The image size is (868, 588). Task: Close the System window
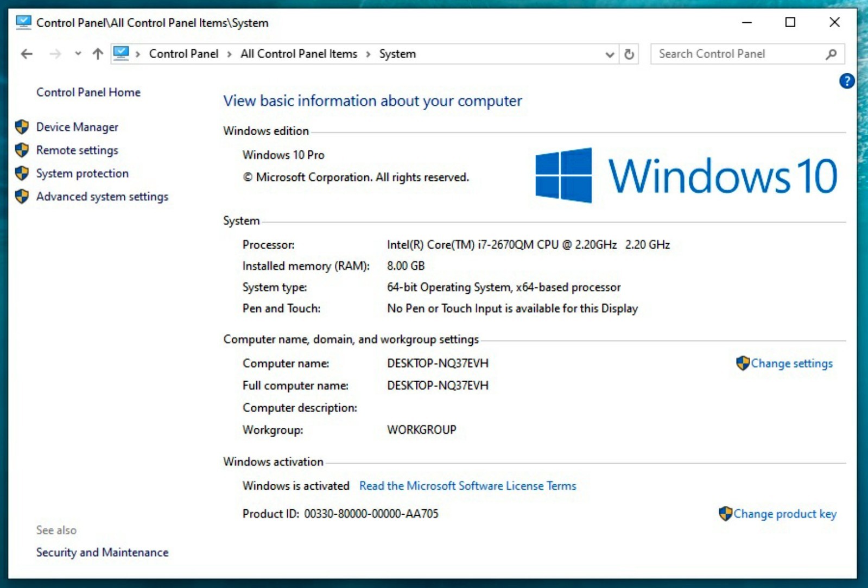tap(834, 22)
